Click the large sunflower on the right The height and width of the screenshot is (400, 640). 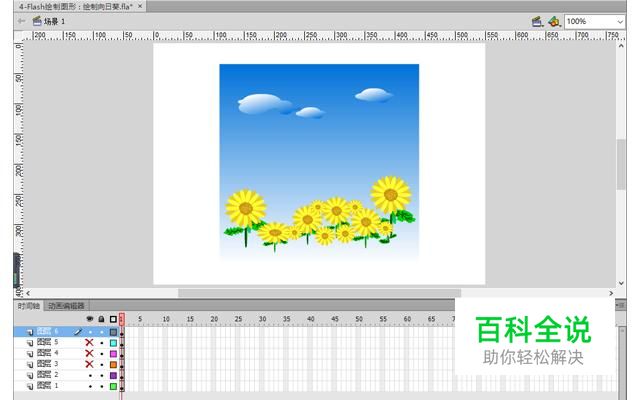(391, 195)
